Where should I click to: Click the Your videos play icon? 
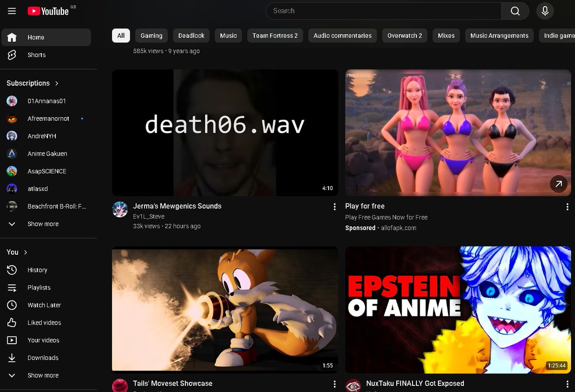(x=12, y=340)
